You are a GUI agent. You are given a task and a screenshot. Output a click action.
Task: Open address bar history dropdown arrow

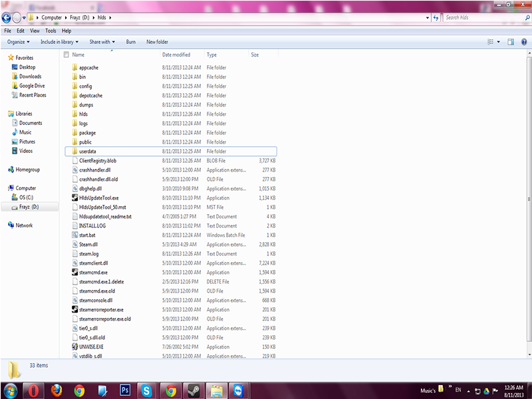[x=428, y=18]
